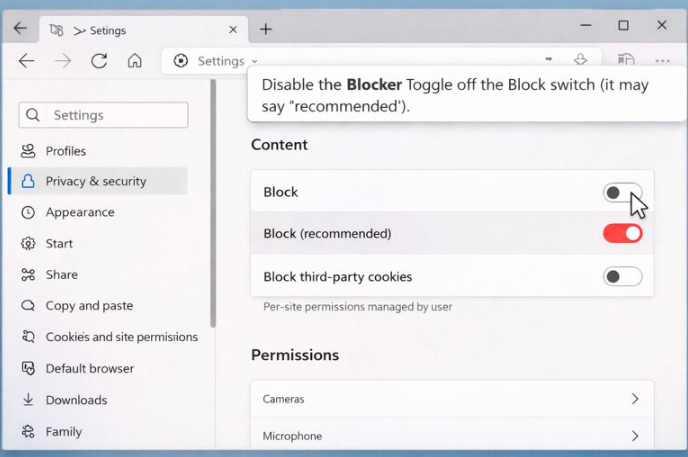688x457 pixels.
Task: Select Privacy & security in sidebar
Action: pyautogui.click(x=96, y=181)
